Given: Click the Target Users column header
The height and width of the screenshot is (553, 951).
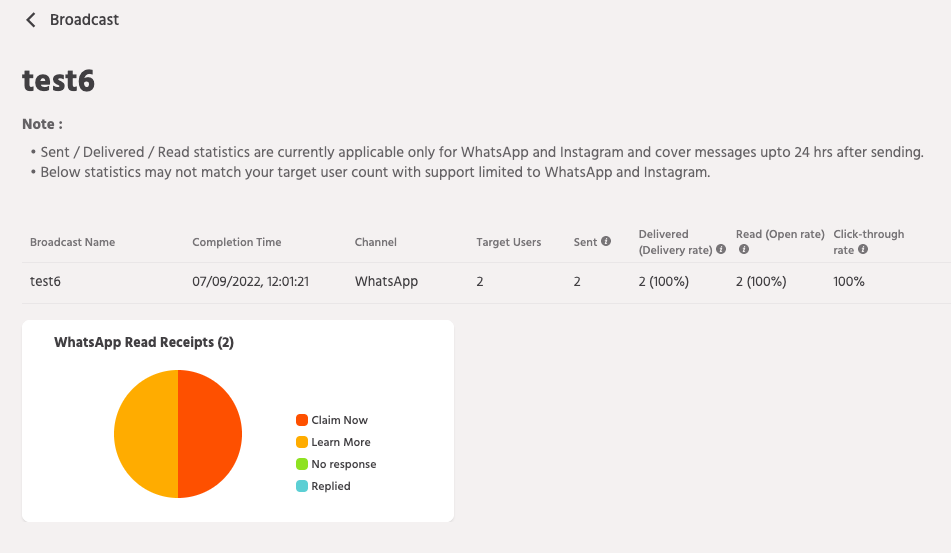Looking at the screenshot, I should 508,242.
